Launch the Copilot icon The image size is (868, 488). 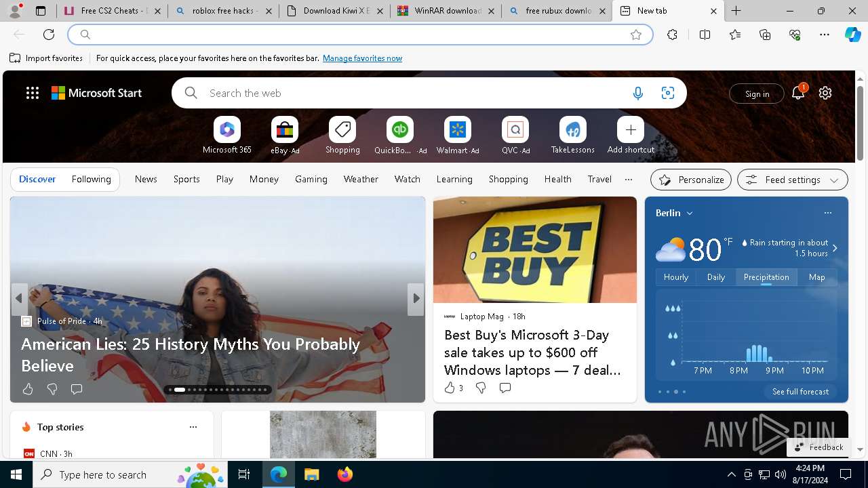852,35
